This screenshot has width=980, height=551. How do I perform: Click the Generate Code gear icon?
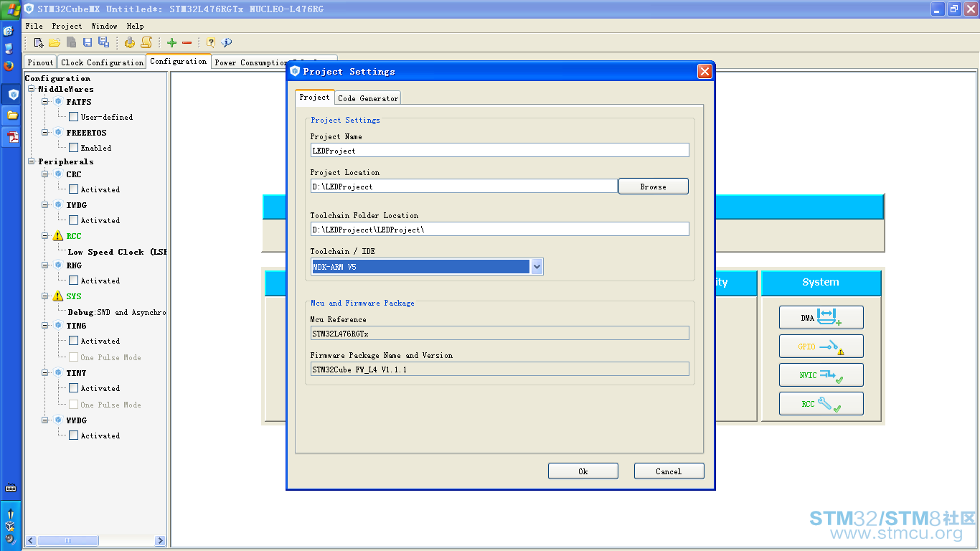point(130,42)
